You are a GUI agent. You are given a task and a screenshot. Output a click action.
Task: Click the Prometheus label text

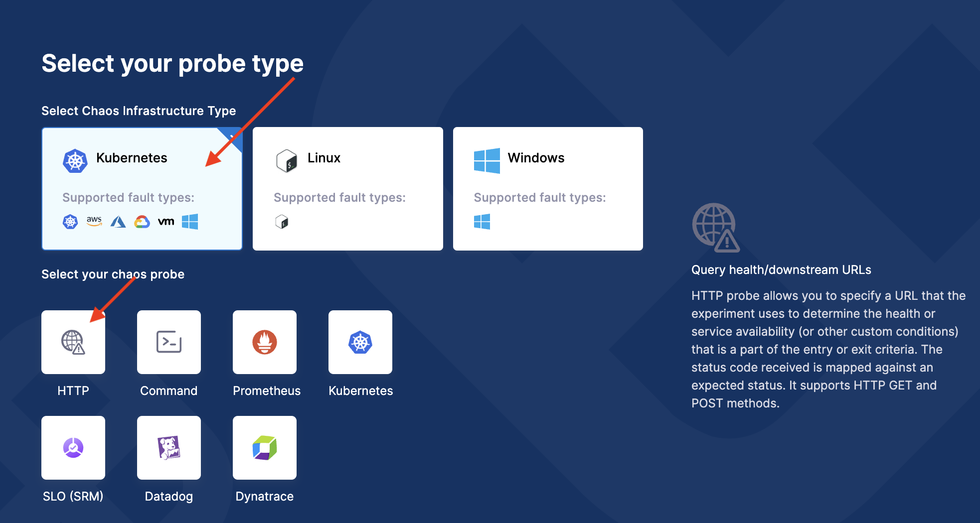[x=267, y=391]
